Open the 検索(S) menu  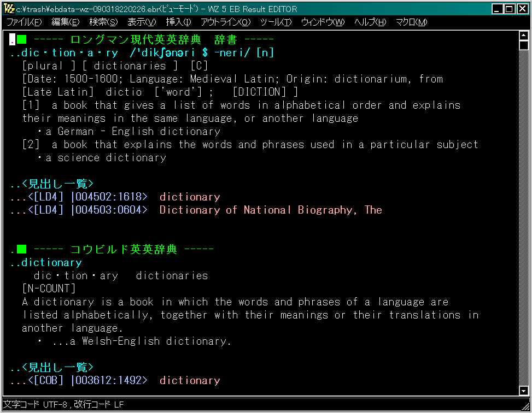tap(103, 22)
